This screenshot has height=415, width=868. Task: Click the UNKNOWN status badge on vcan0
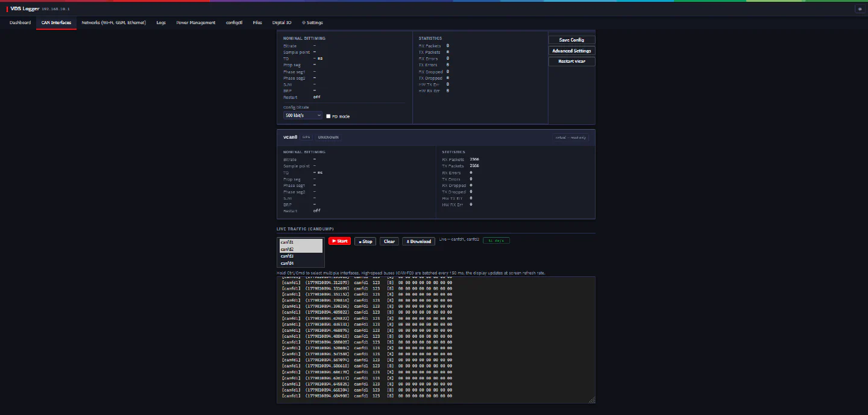point(329,138)
